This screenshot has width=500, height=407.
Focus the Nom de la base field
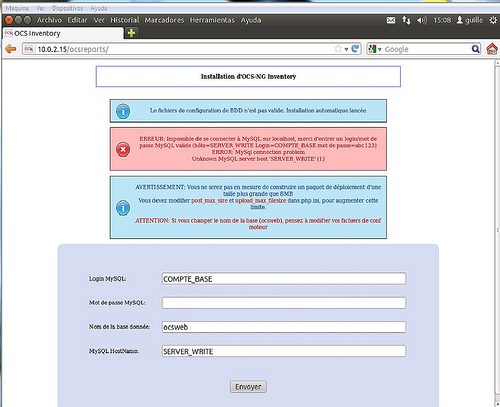tap(284, 327)
